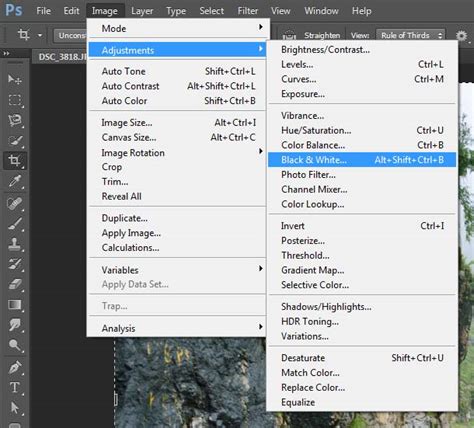
Task: Open the Layer menu
Action: point(142,11)
